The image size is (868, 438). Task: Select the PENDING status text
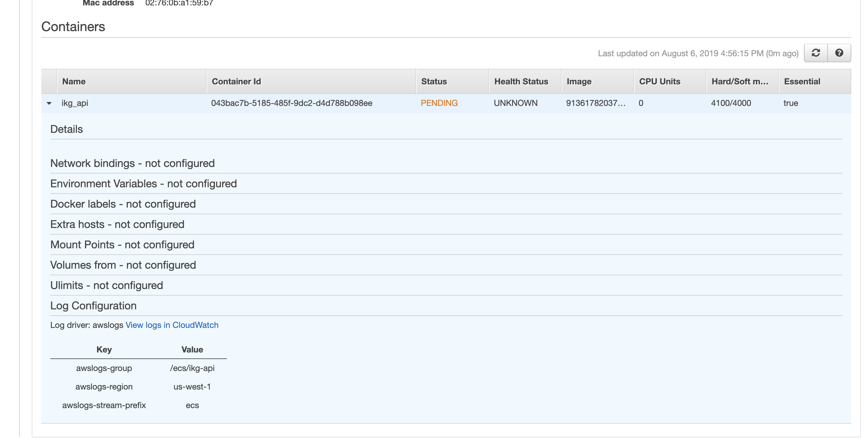(x=439, y=103)
